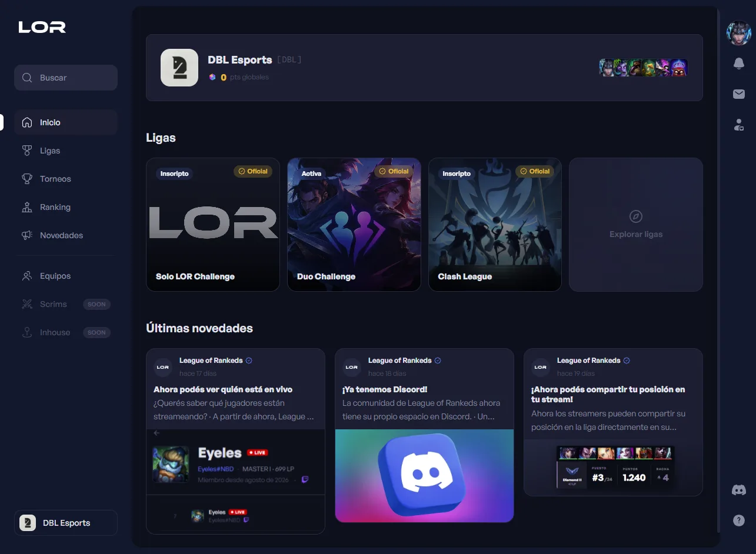Click the global points shield icon
The image size is (756, 554).
[212, 77]
